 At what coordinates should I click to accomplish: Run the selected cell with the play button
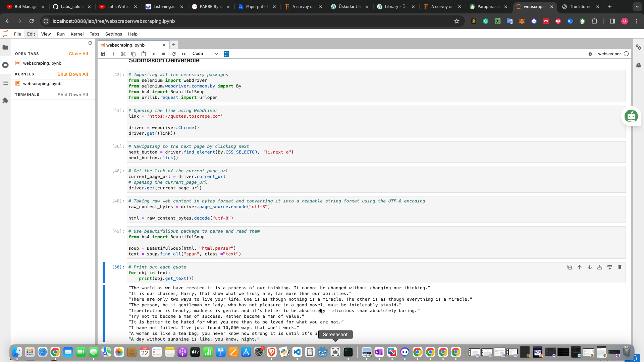tap(154, 54)
